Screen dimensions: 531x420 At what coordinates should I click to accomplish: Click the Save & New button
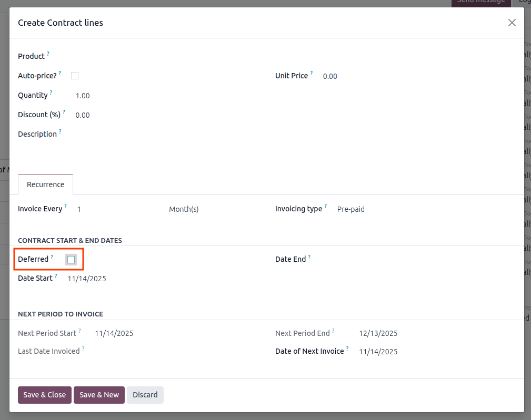[x=99, y=395]
